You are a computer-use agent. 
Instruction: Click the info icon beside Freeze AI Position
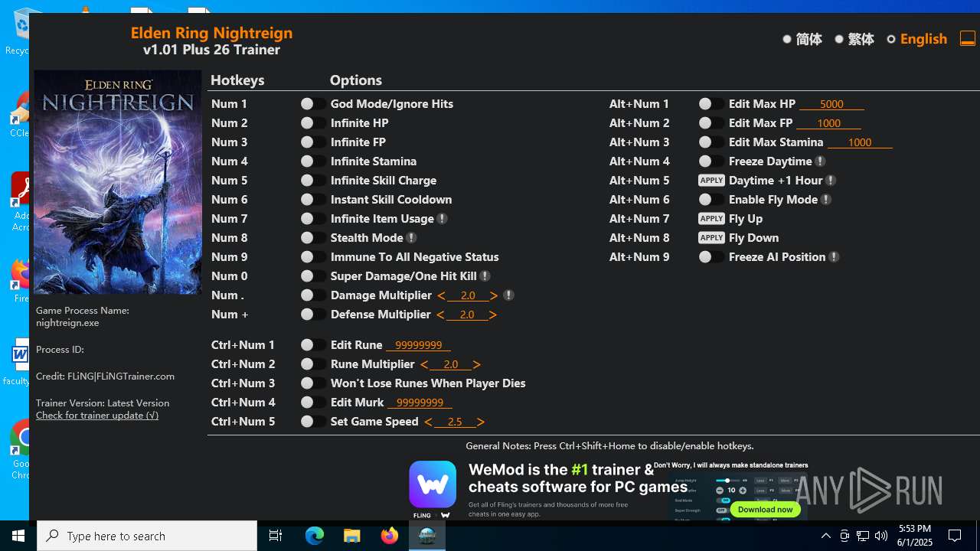pos(834,257)
